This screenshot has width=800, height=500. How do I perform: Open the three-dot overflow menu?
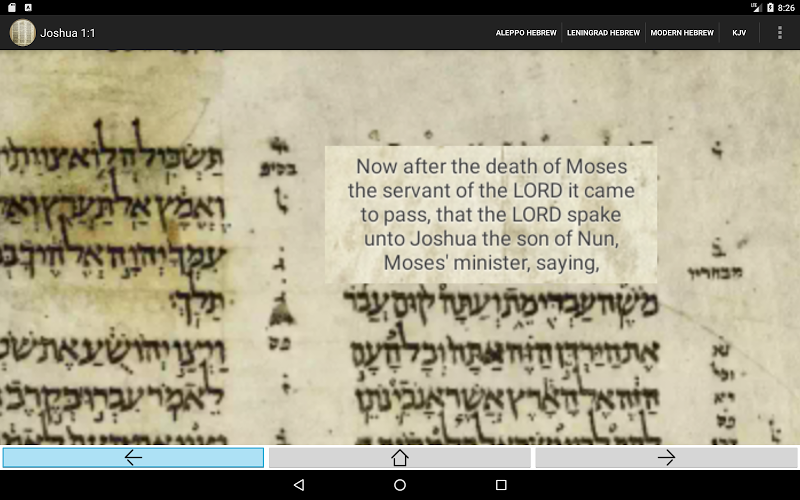point(780,33)
